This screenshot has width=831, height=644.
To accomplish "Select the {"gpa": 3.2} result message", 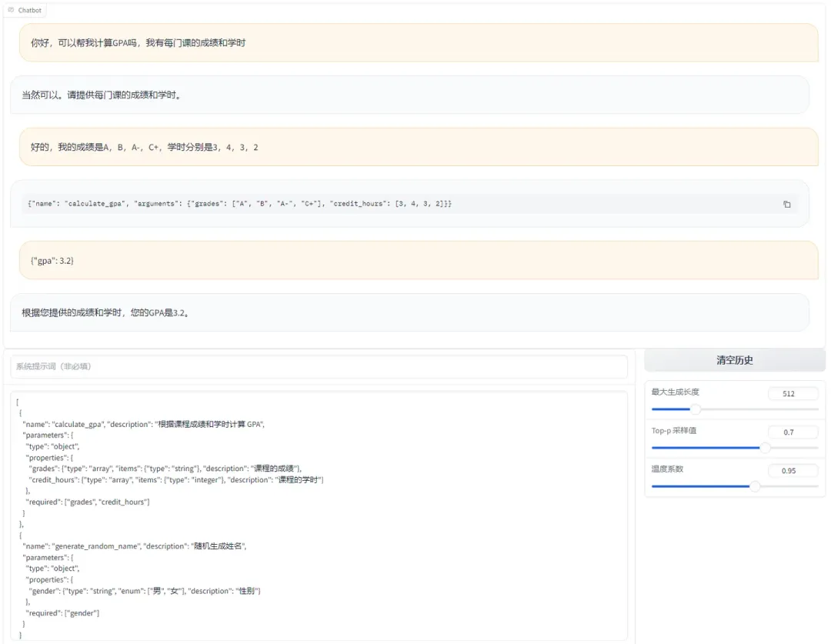I will (419, 260).
